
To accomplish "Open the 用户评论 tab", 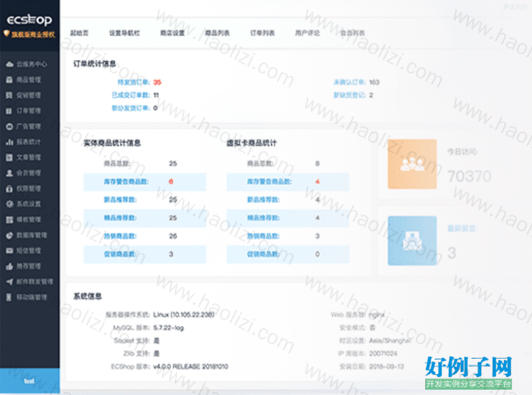I will tap(307, 33).
